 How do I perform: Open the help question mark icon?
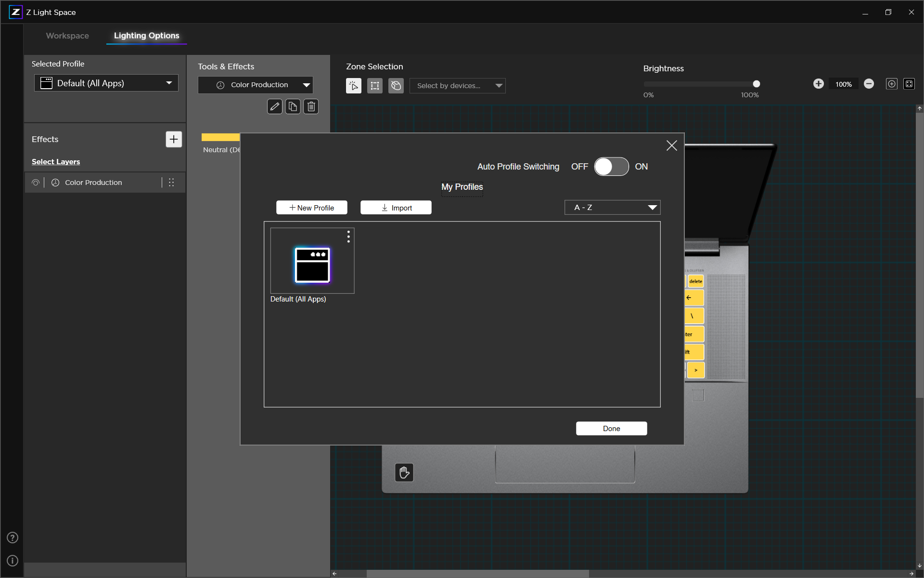tap(13, 538)
